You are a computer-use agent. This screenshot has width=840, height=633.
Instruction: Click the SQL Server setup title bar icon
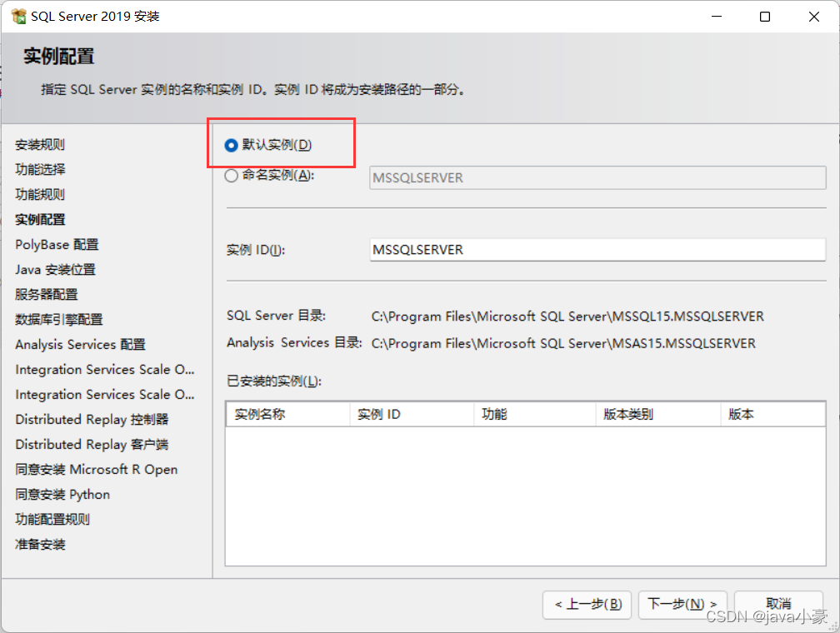(x=18, y=16)
